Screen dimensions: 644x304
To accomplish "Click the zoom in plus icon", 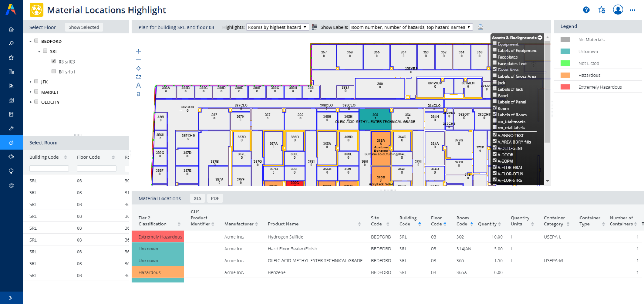I will tap(139, 51).
